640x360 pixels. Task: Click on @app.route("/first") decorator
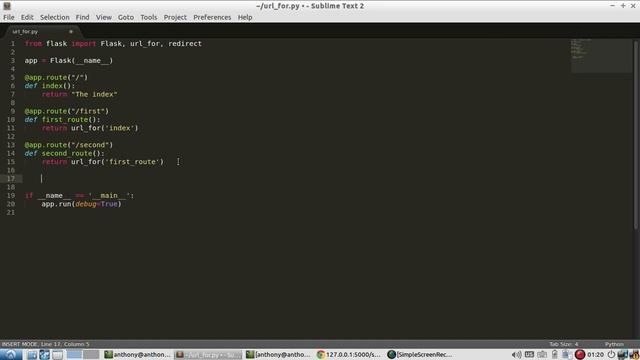tap(67, 111)
